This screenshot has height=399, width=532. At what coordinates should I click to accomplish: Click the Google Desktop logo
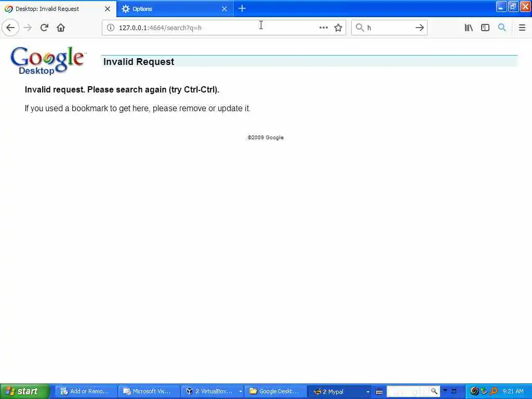pos(48,61)
